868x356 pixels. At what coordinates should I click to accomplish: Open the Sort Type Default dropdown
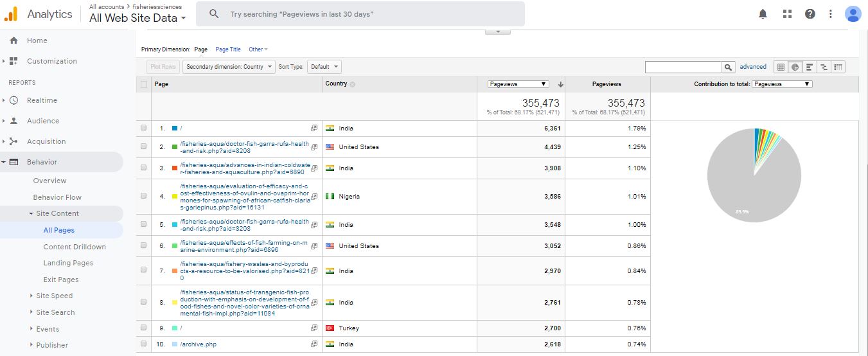(x=324, y=67)
